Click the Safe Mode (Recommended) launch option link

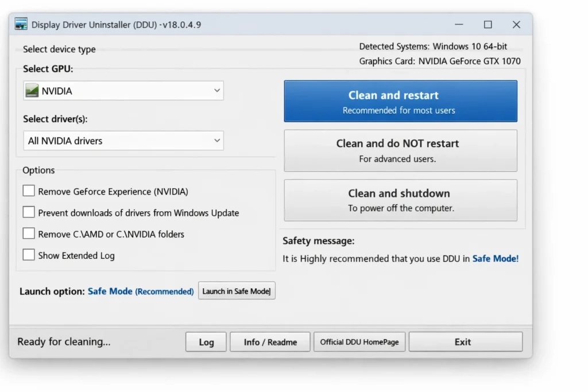click(x=141, y=291)
